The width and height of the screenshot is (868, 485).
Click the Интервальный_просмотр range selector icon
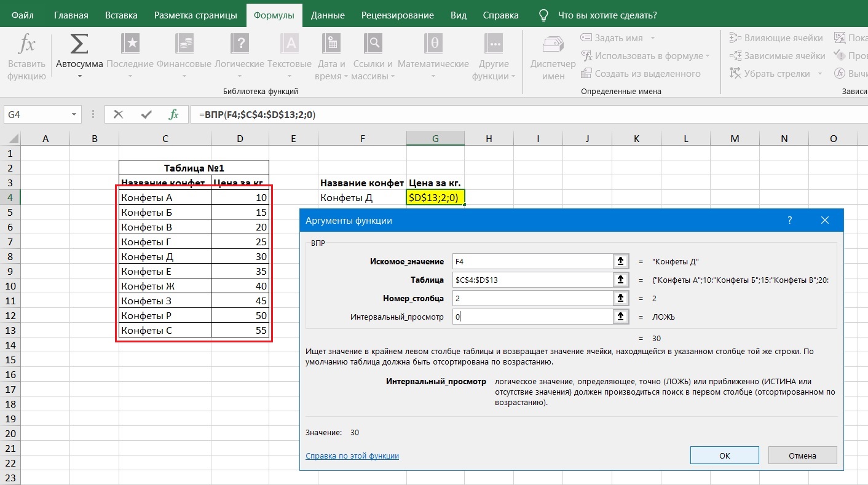(621, 317)
